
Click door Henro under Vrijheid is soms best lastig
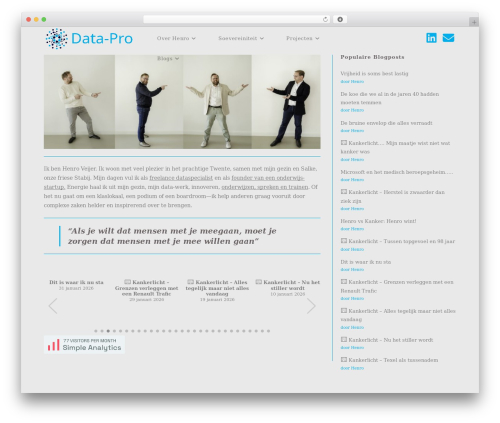pyautogui.click(x=352, y=81)
